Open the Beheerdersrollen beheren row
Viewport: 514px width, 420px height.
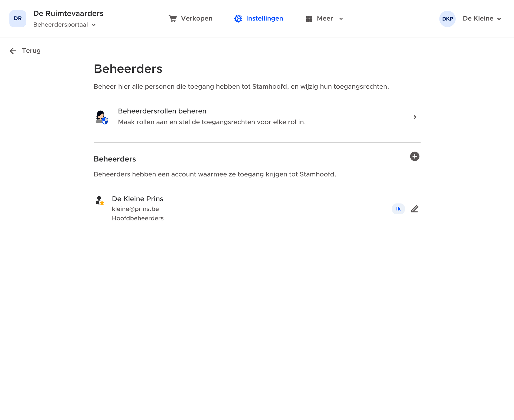257,117
